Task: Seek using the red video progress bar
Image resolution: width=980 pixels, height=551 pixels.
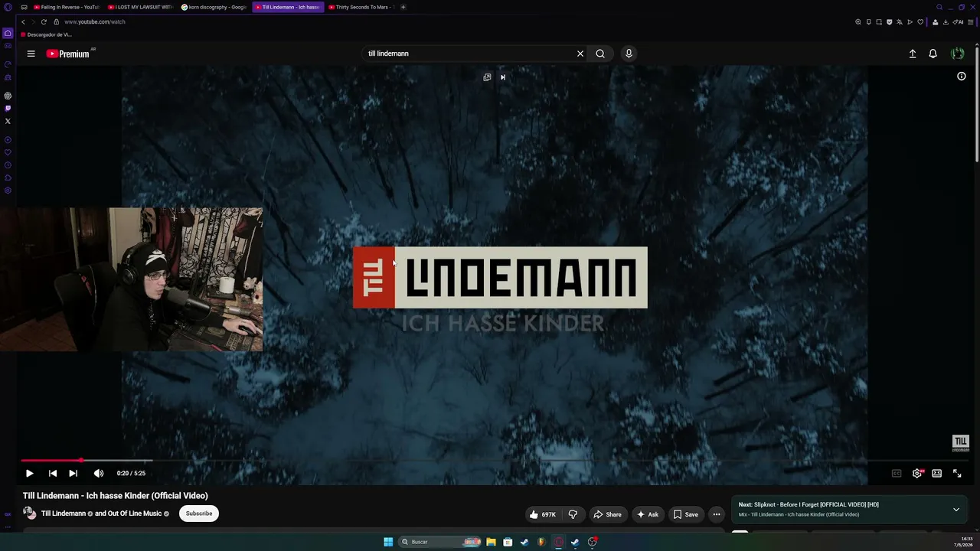Action: [51, 461]
